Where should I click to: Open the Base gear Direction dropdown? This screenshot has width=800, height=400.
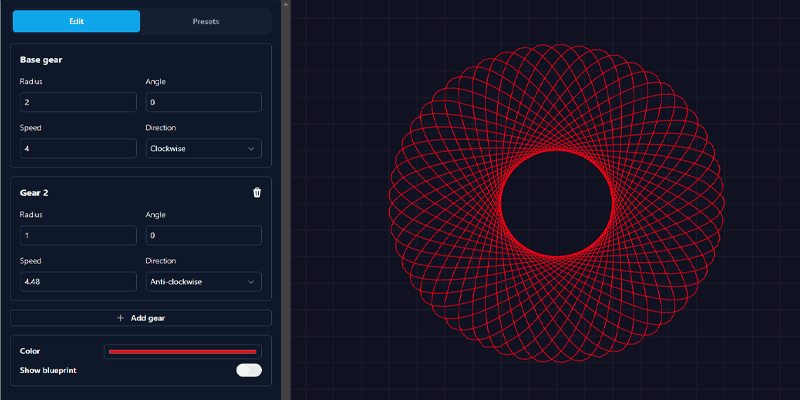(204, 148)
